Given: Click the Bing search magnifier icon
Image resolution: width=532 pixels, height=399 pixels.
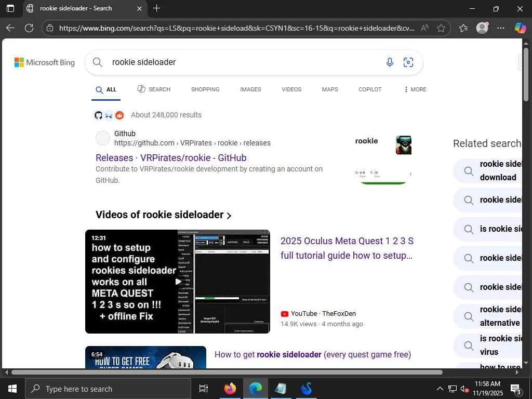Looking at the screenshot, I should click(x=97, y=62).
